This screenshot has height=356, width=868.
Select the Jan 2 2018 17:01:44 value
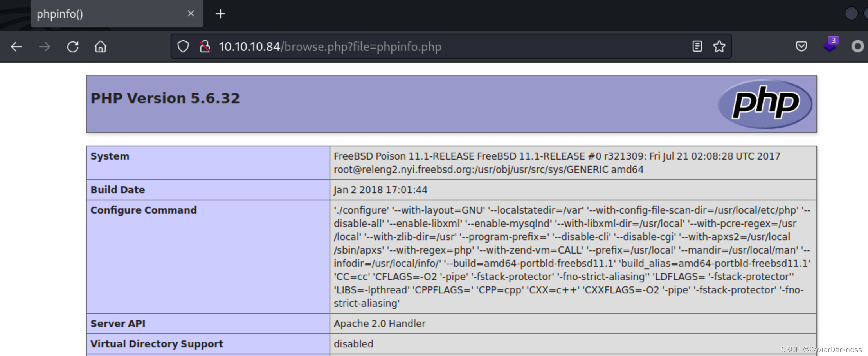click(x=380, y=190)
